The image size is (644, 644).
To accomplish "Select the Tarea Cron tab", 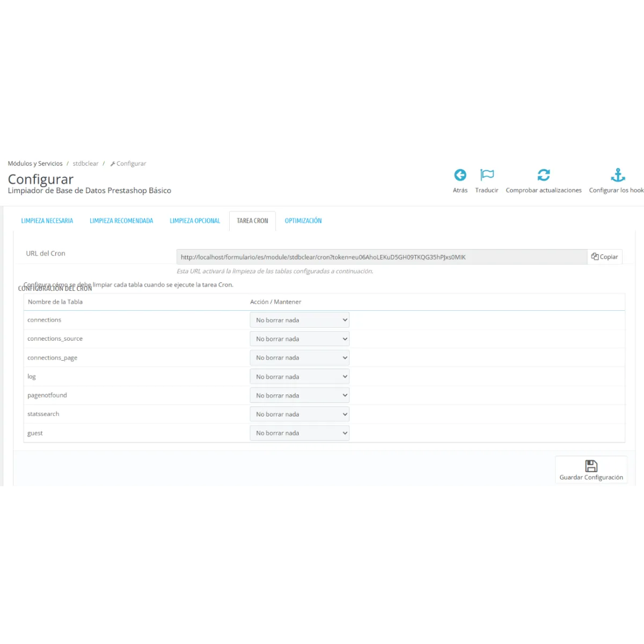I will [252, 221].
